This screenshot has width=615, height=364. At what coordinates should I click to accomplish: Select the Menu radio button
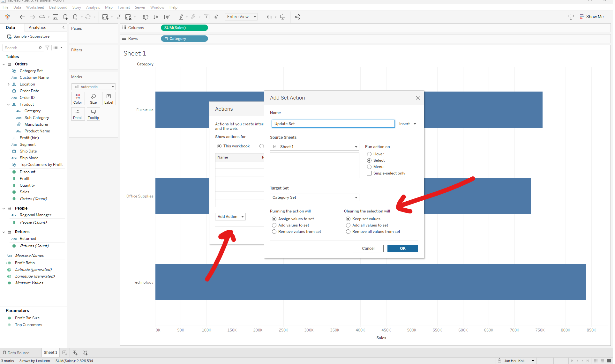pyautogui.click(x=369, y=167)
